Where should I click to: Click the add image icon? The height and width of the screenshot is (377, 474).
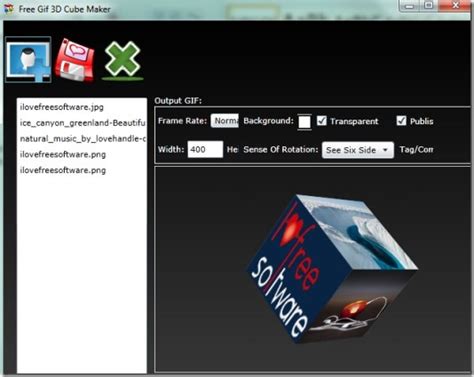[x=28, y=60]
